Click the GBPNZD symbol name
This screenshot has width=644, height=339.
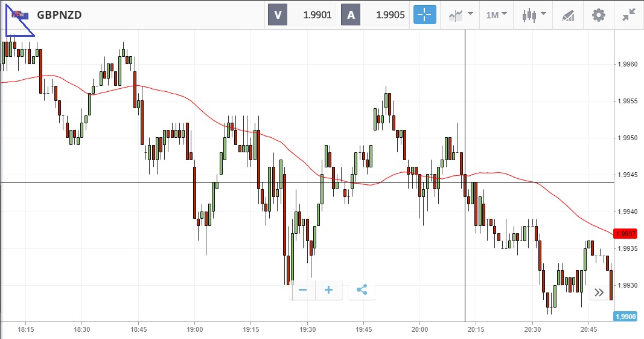tap(59, 15)
